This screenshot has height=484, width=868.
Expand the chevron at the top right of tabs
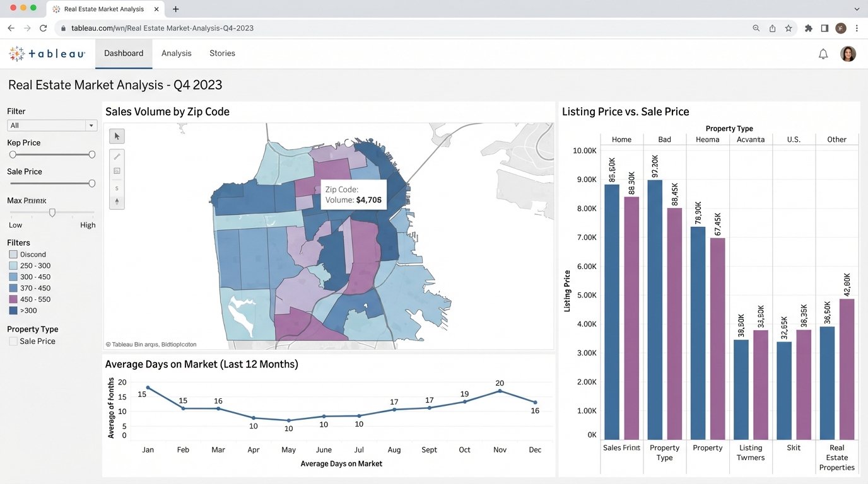pos(857,9)
